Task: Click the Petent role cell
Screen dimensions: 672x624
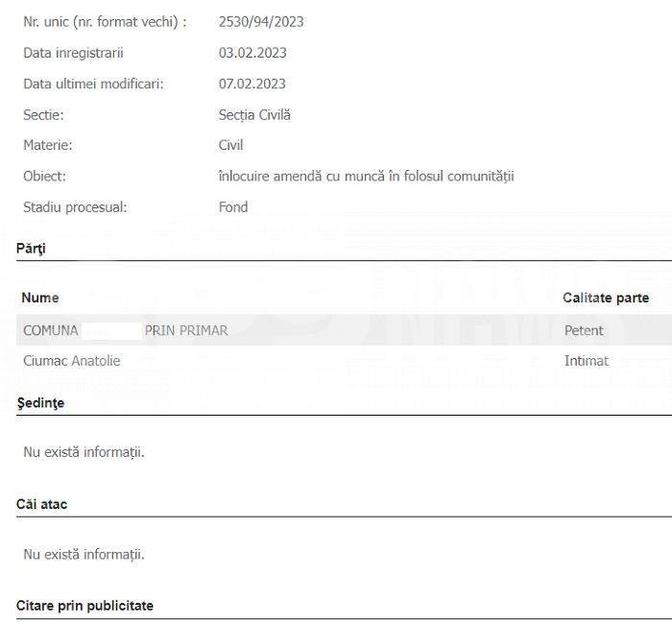Action: tap(584, 330)
